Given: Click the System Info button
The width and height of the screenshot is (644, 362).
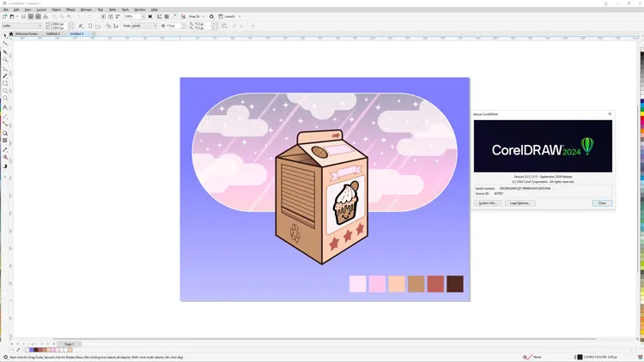Looking at the screenshot, I should pyautogui.click(x=489, y=203).
